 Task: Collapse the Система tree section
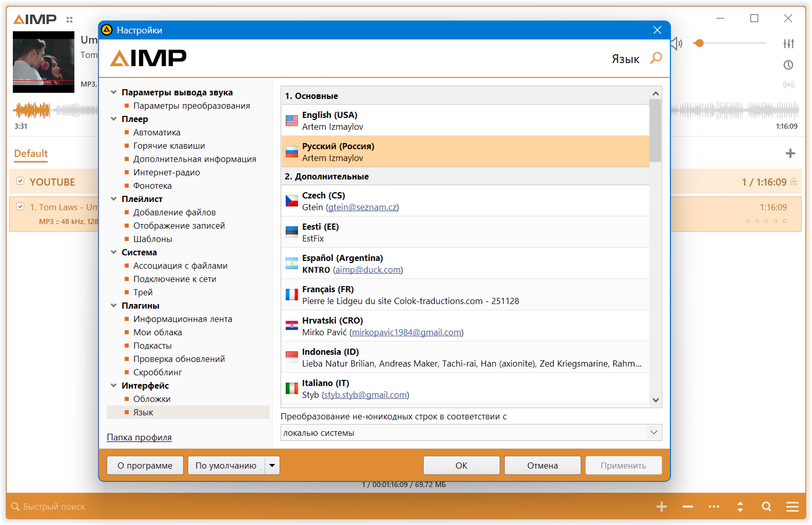[x=113, y=252]
